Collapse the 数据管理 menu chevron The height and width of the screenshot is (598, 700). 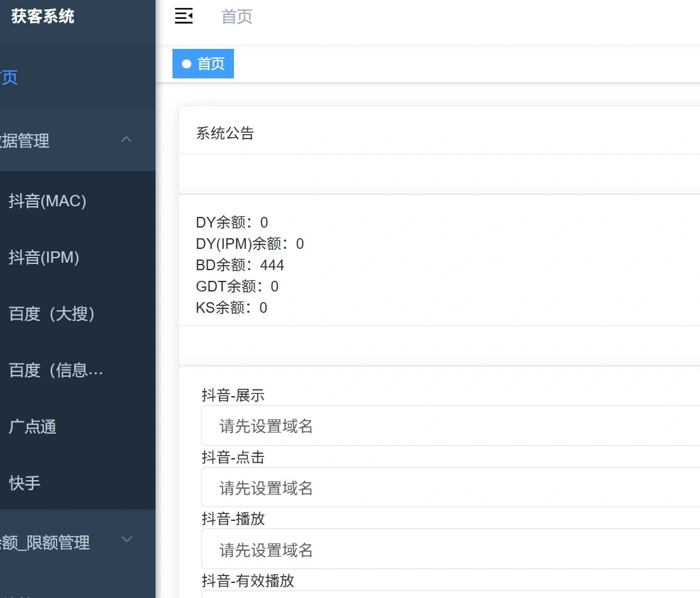(126, 140)
